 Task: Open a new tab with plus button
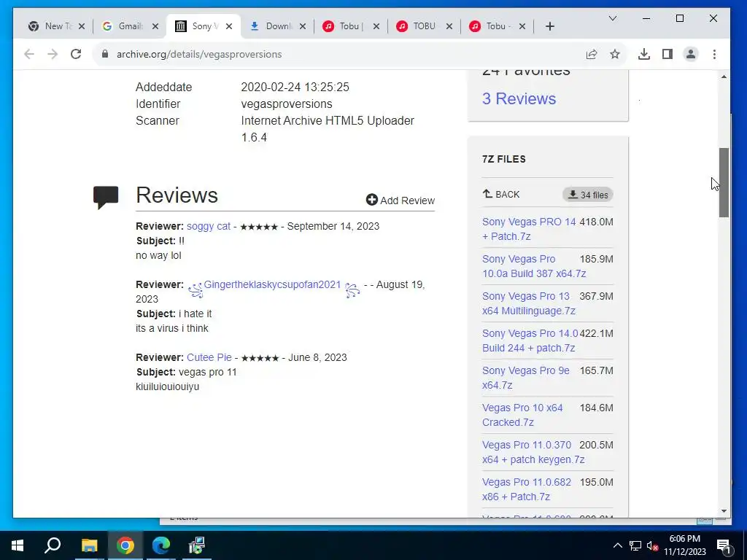pos(550,26)
